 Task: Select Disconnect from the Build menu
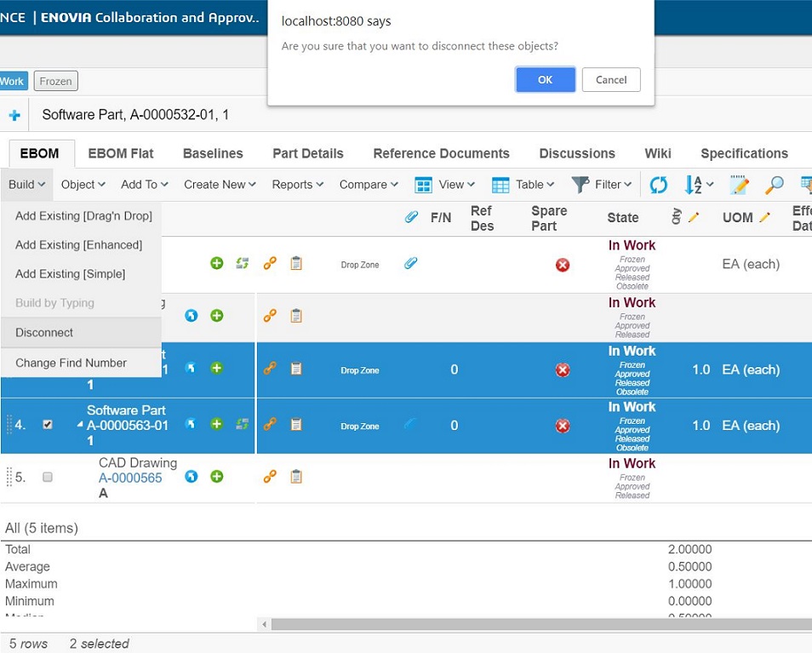coord(44,333)
